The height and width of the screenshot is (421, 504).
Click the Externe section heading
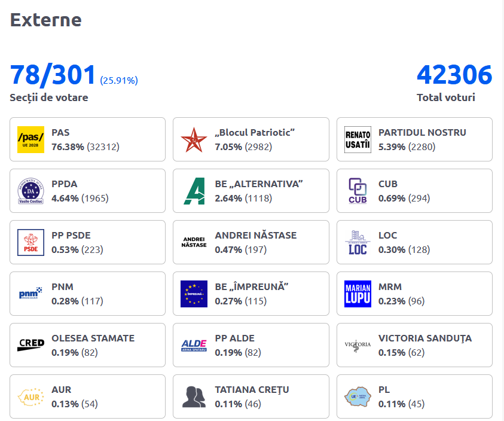45,20
